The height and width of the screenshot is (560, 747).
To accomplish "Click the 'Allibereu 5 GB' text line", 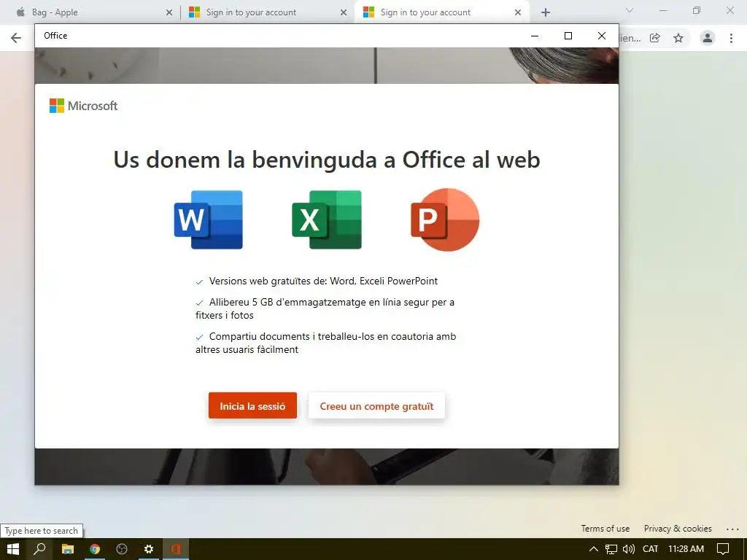I will click(x=325, y=308).
